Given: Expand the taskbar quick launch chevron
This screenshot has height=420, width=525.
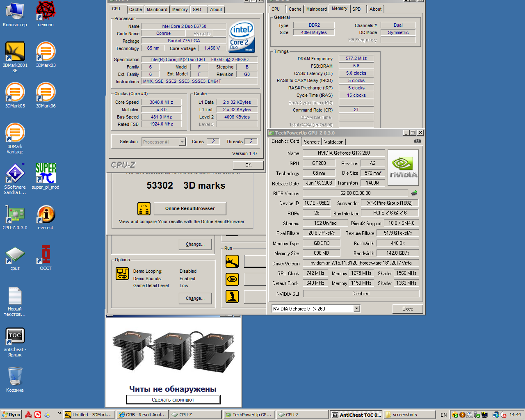Looking at the screenshot, I should tap(59, 414).
